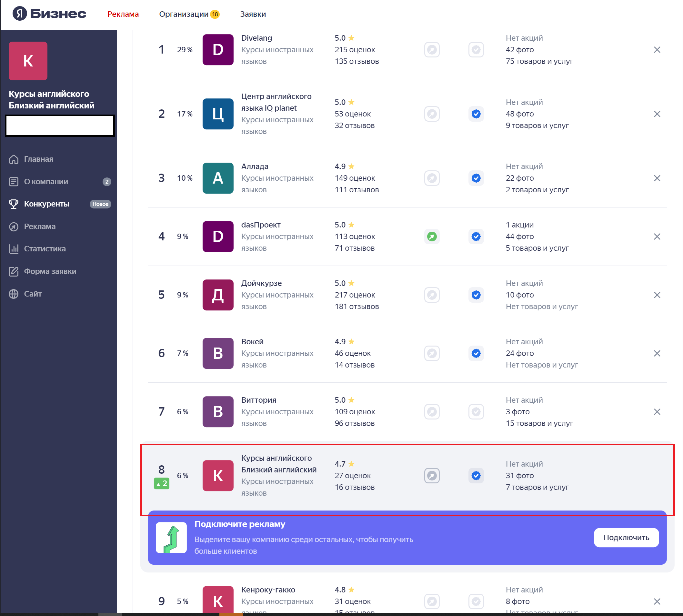Remove Дойчкурзе from the competitors list
The width and height of the screenshot is (683, 616).
[657, 295]
